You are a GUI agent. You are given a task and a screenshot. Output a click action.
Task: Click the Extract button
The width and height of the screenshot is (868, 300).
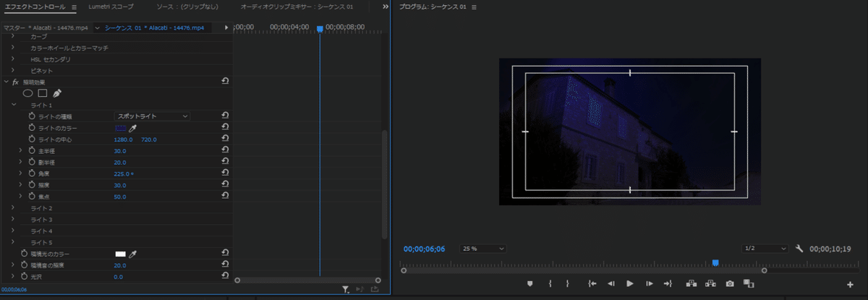[x=710, y=283]
